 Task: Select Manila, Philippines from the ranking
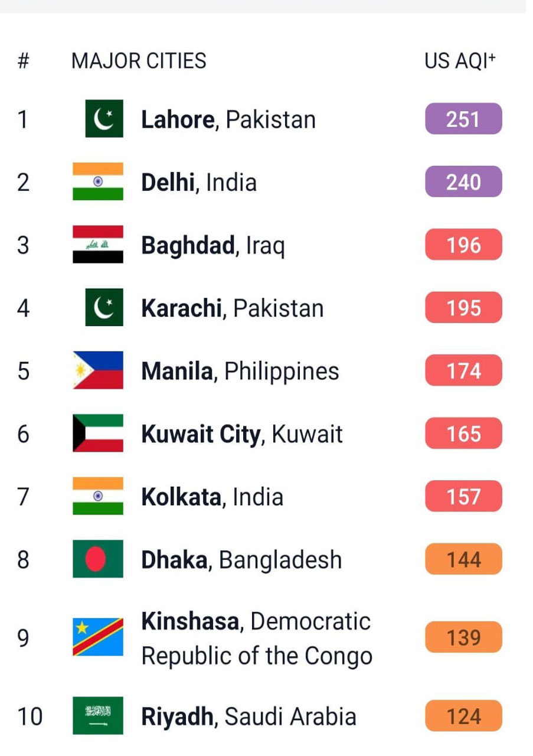(240, 371)
